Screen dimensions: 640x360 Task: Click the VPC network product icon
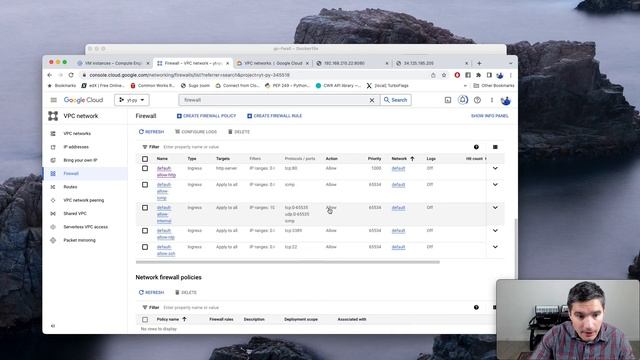point(53,116)
